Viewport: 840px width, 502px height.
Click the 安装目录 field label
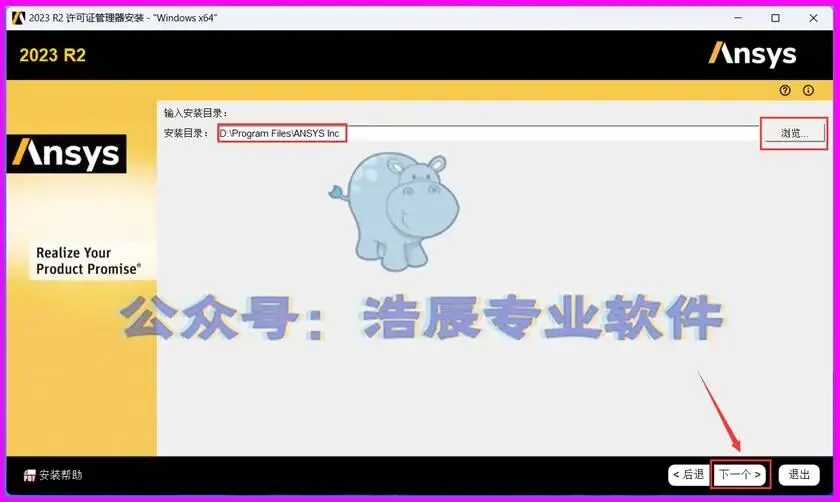(x=185, y=133)
